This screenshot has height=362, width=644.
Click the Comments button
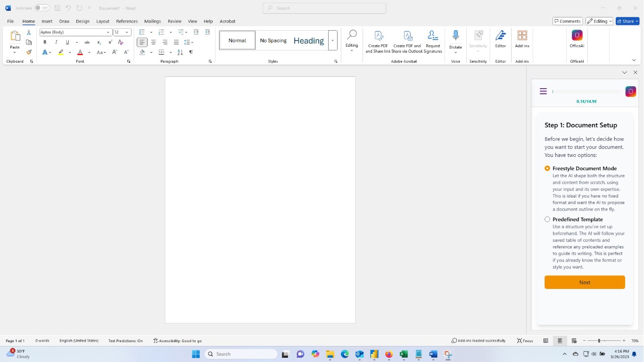[567, 21]
